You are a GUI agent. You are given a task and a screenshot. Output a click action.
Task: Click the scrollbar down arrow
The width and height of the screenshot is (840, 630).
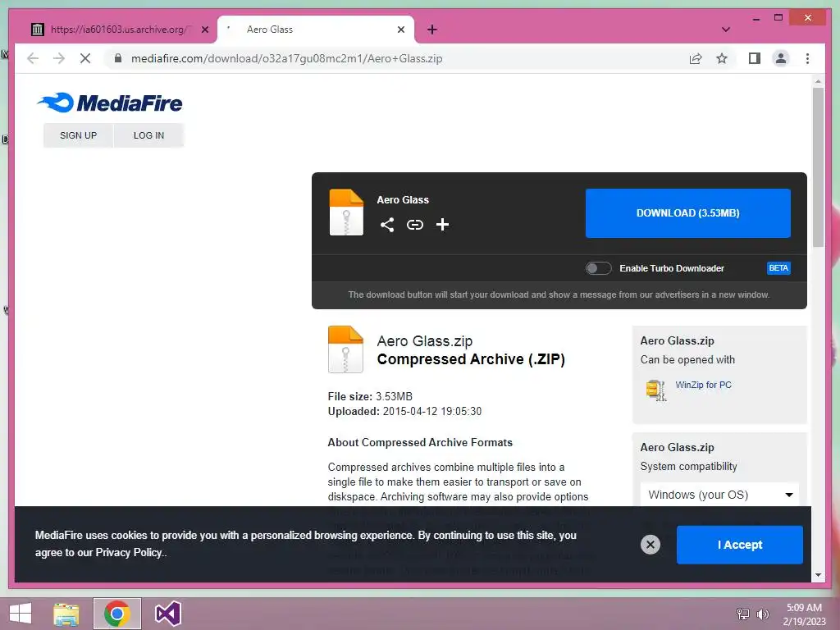pos(818,575)
